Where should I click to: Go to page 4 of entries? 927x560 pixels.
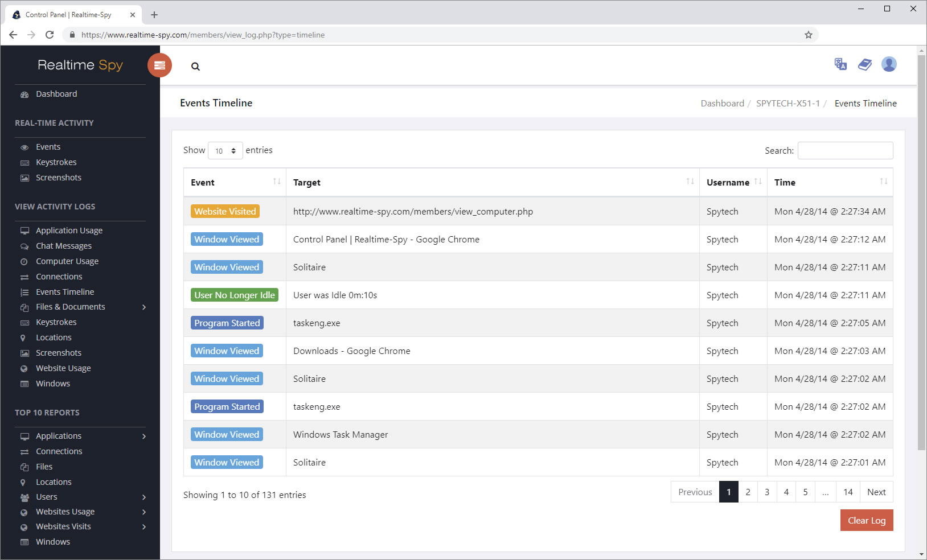(x=786, y=492)
